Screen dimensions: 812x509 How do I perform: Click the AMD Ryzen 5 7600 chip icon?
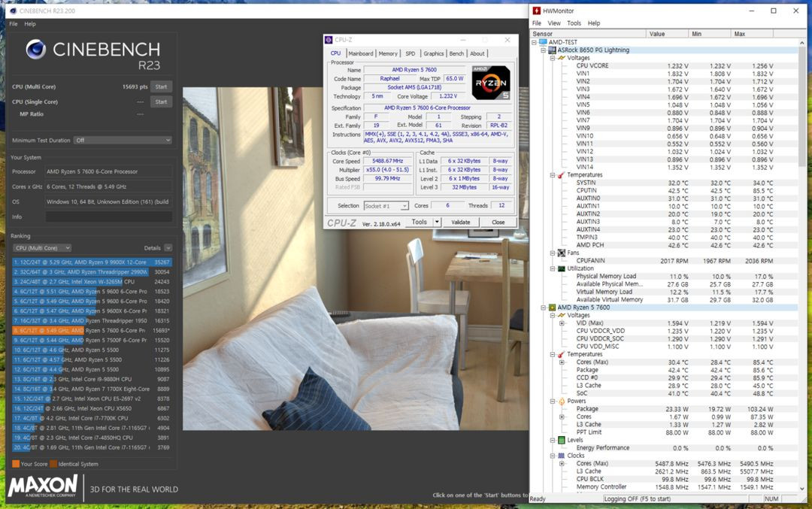(552, 308)
